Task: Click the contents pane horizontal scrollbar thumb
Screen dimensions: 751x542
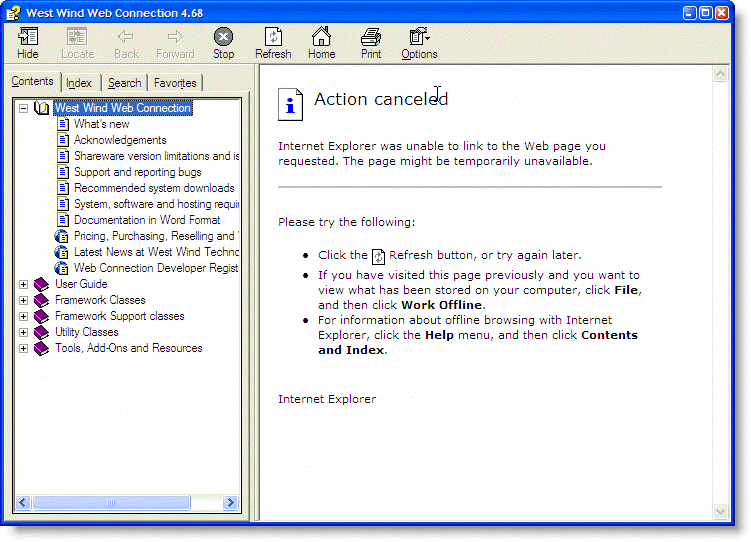Action: point(112,503)
